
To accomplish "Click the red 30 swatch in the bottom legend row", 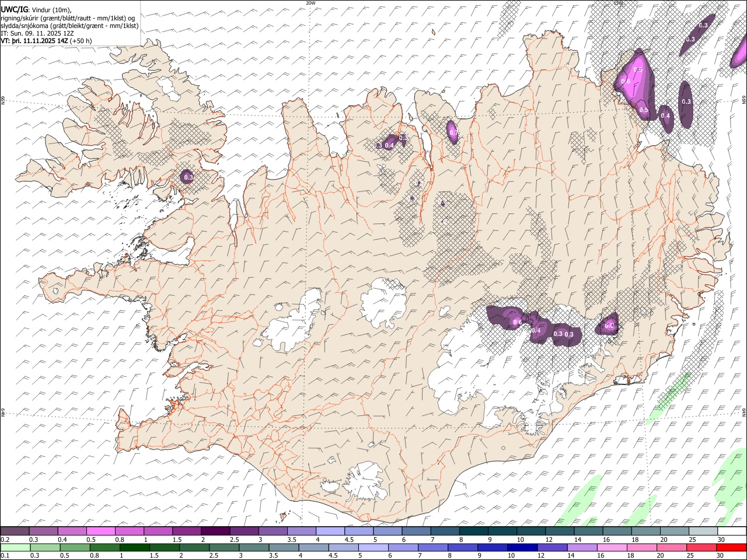I will click(x=731, y=547).
